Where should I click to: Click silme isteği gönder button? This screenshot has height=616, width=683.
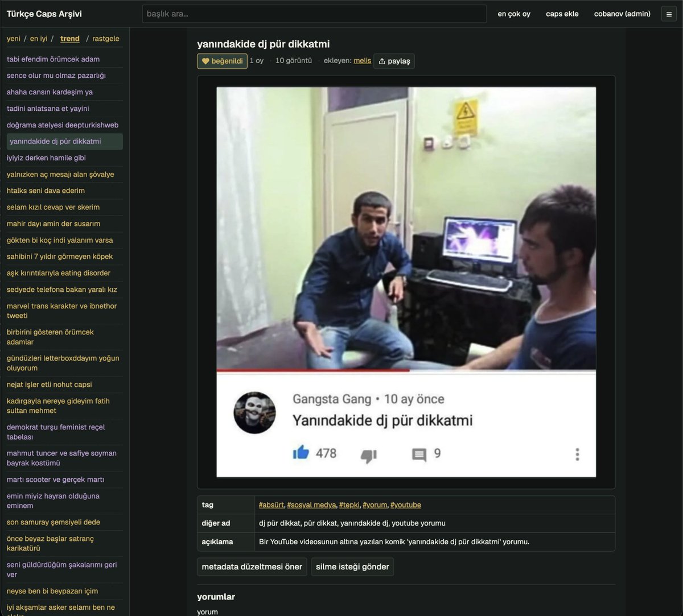pyautogui.click(x=352, y=567)
